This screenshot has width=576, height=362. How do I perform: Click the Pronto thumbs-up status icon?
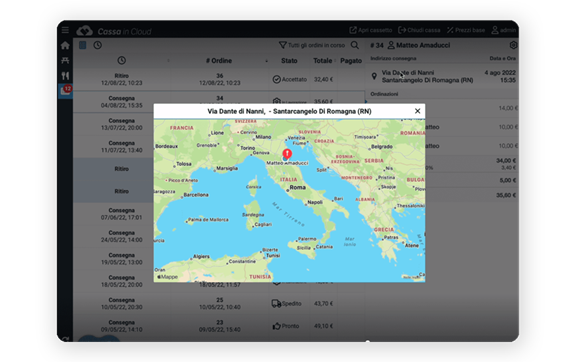tap(277, 326)
